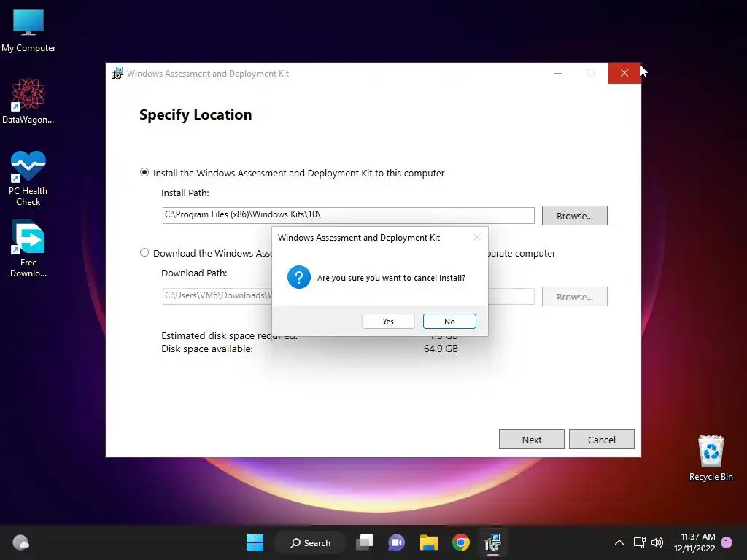
Task: Choose No in cancel dialog
Action: coord(449,322)
